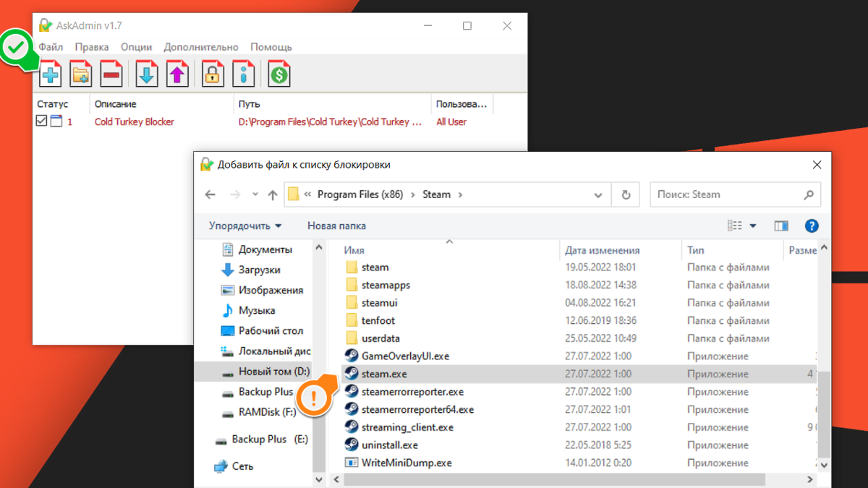Select Backup Plus (E:) drive
Viewport: 868px width, 488px height.
tap(260, 439)
